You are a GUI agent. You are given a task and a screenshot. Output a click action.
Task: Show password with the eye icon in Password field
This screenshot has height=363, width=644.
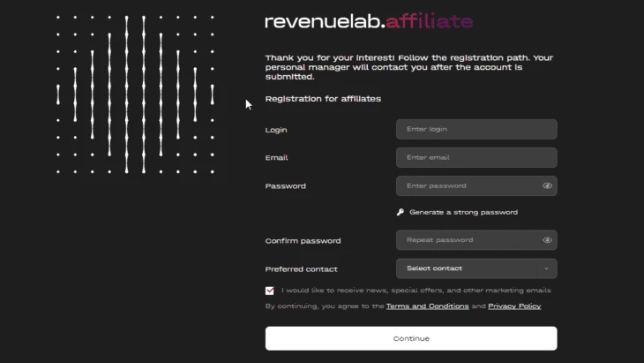[x=547, y=185]
